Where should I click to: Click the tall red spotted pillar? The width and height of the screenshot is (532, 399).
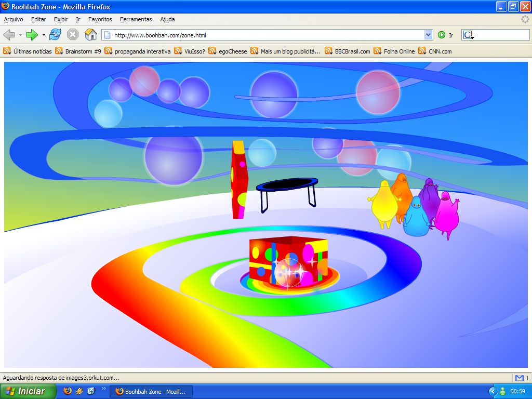coord(240,180)
